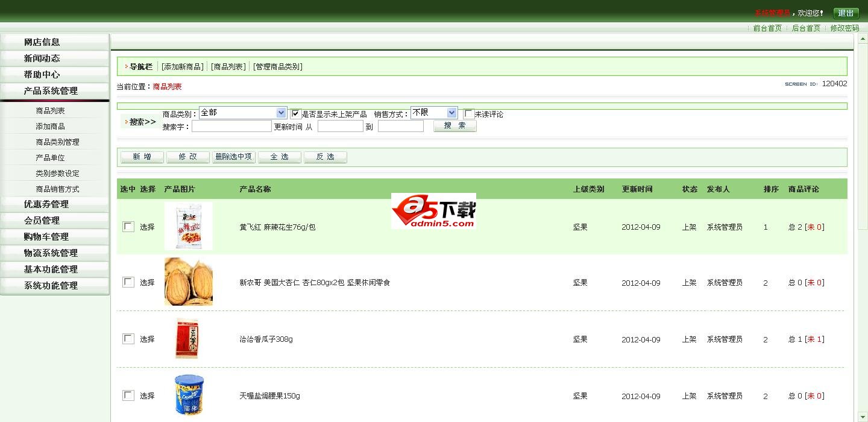Click the 添加新商品 navigation link

[x=183, y=67]
